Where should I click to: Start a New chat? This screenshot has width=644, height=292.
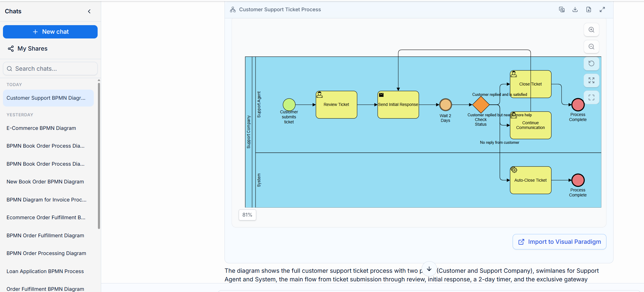click(50, 32)
